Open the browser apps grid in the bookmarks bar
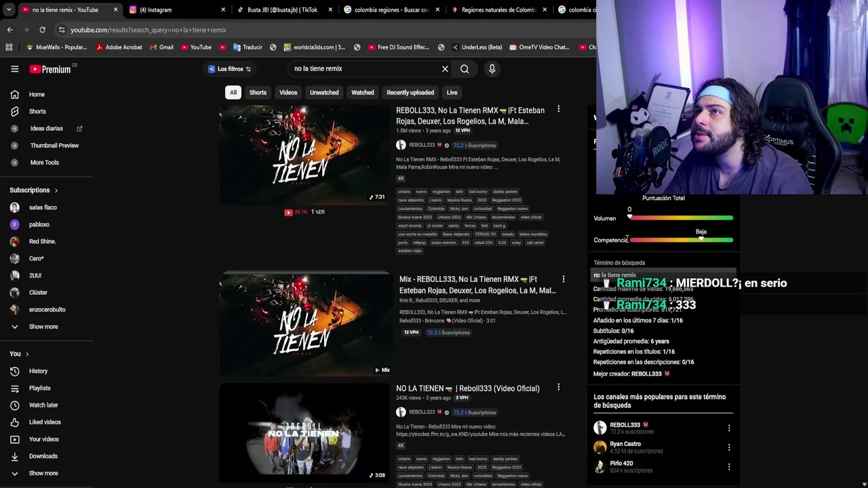 coord(9,47)
